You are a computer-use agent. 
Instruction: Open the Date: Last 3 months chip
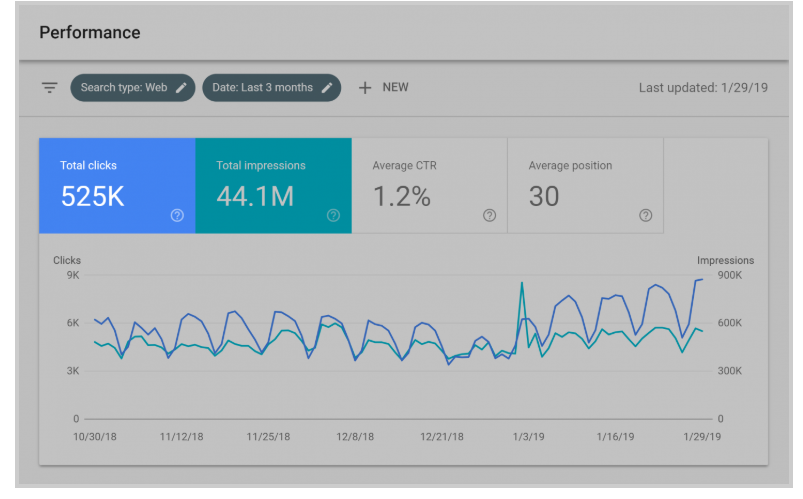271,88
